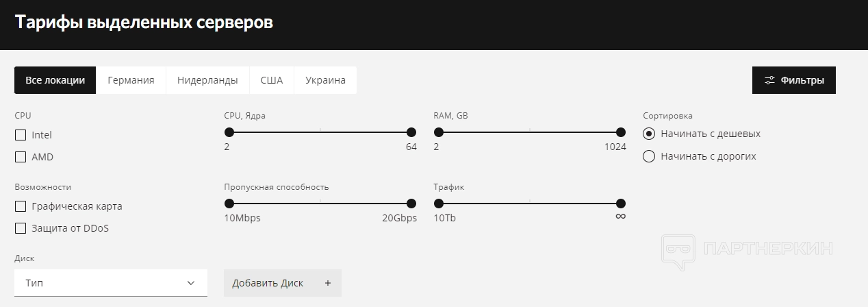Screen dimensions: 868x307
Task: Check the AMD CPU option
Action: click(x=21, y=157)
